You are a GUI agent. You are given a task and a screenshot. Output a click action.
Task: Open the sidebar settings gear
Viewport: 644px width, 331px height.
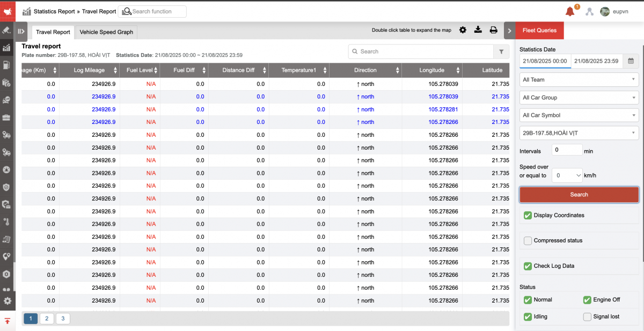tap(8, 301)
